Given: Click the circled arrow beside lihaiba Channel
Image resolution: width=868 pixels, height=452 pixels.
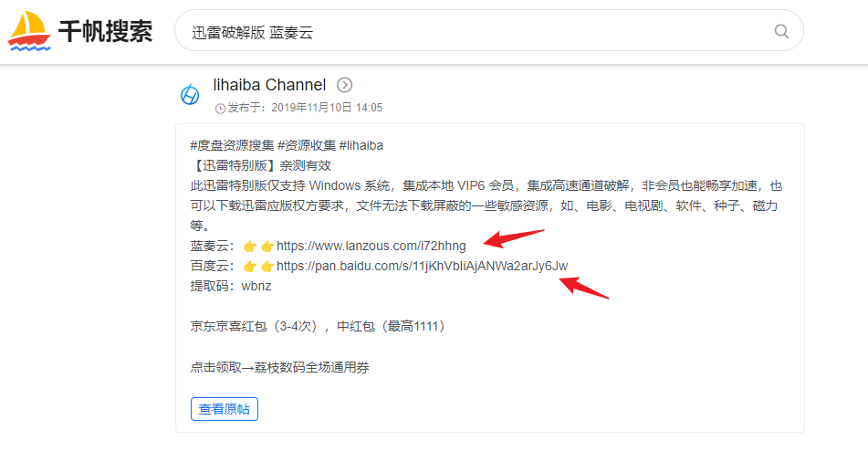Looking at the screenshot, I should pos(344,85).
